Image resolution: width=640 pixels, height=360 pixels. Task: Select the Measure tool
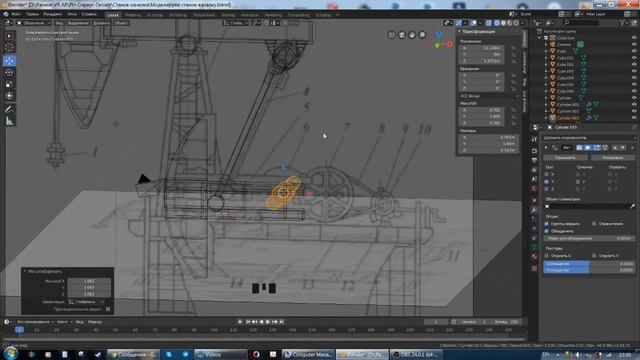[9, 121]
